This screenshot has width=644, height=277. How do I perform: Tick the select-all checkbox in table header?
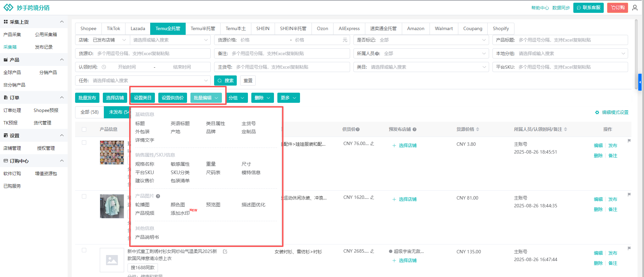click(x=84, y=129)
